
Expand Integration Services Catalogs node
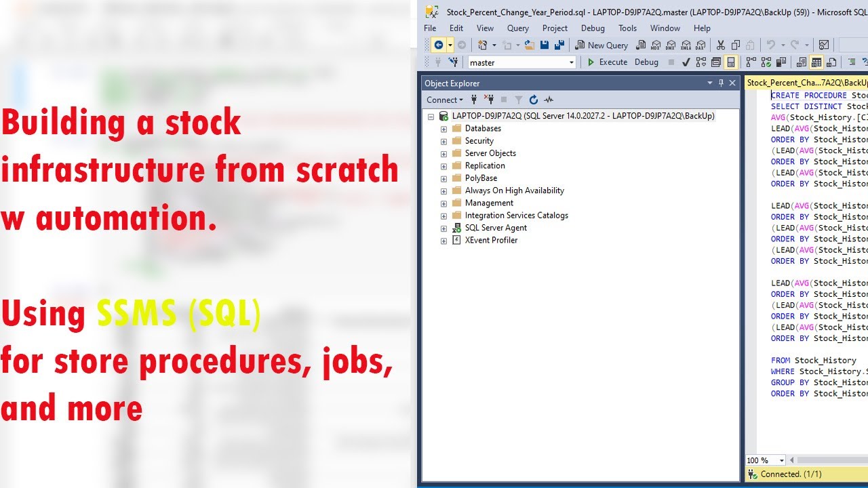click(x=443, y=216)
